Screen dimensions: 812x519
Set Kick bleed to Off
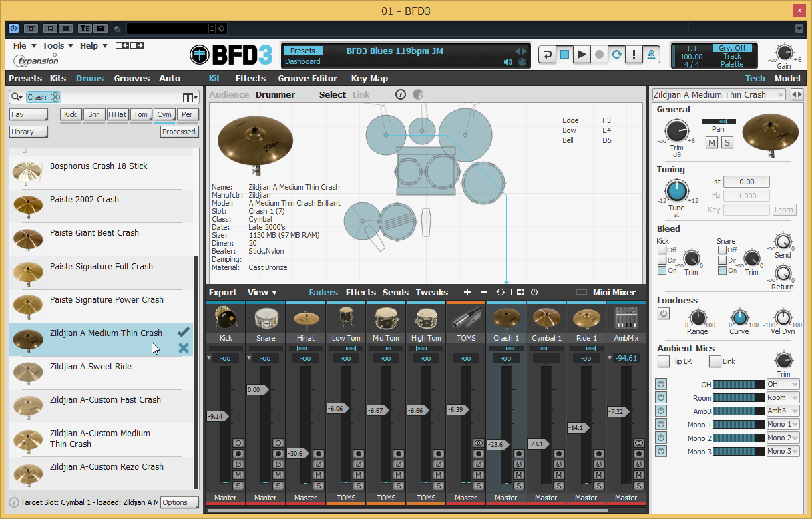tap(662, 250)
